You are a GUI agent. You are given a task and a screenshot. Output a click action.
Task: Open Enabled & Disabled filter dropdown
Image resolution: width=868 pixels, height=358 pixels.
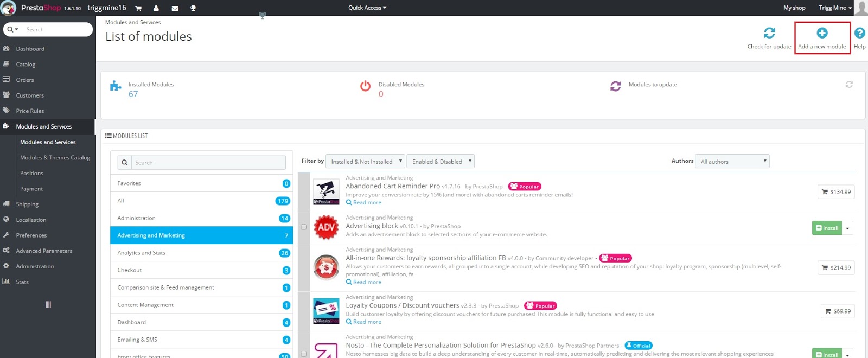click(x=440, y=161)
